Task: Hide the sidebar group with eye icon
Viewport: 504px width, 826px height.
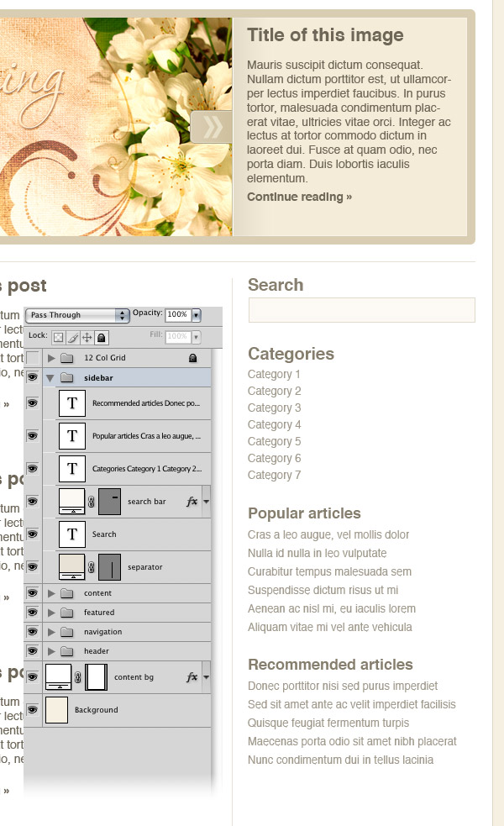Action: (33, 377)
